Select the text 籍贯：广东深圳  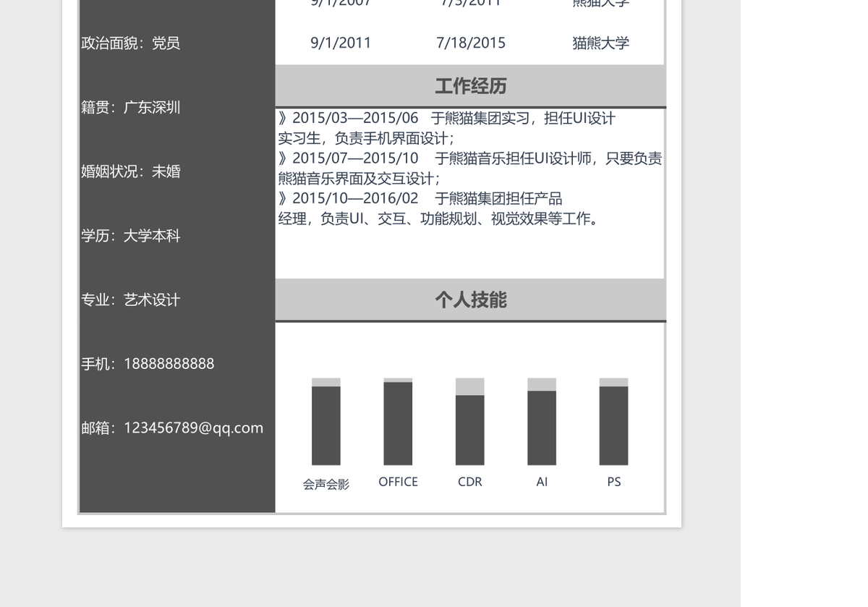tap(131, 107)
